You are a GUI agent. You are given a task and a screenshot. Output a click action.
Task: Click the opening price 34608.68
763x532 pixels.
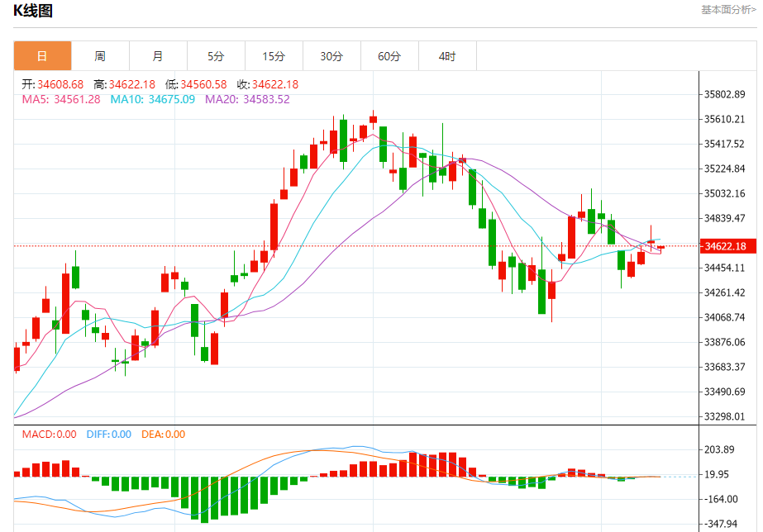point(60,84)
